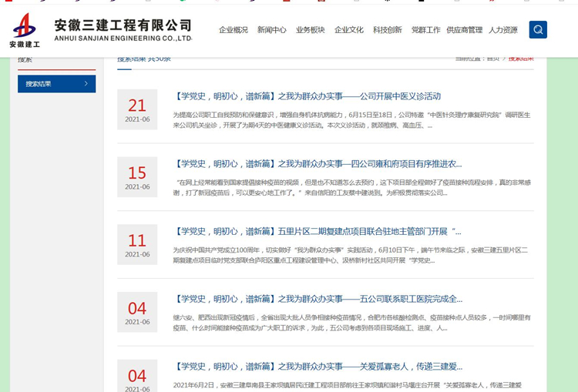
Task: Click the Anhui Jiangong company logo
Action: [25, 30]
